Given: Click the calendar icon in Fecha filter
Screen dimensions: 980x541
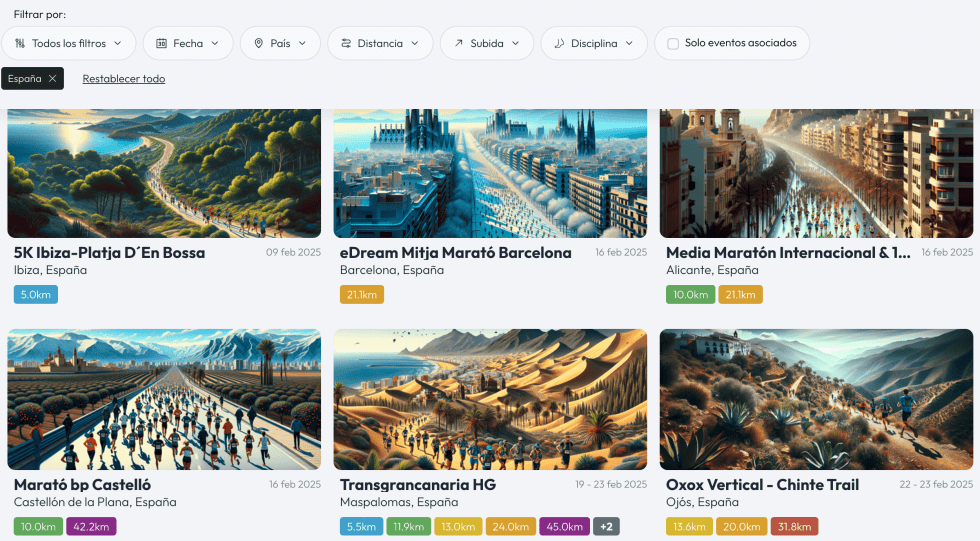Looking at the screenshot, I should tap(161, 44).
